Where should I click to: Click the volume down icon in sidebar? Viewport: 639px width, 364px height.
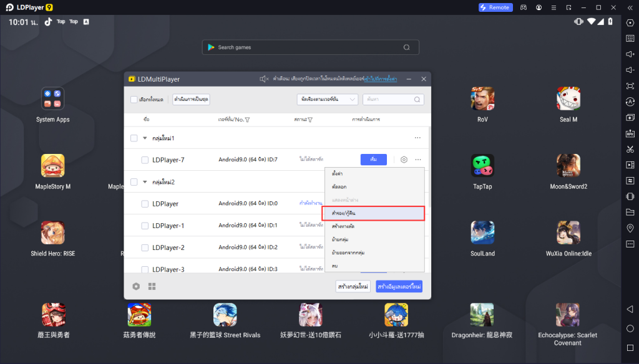click(x=630, y=70)
